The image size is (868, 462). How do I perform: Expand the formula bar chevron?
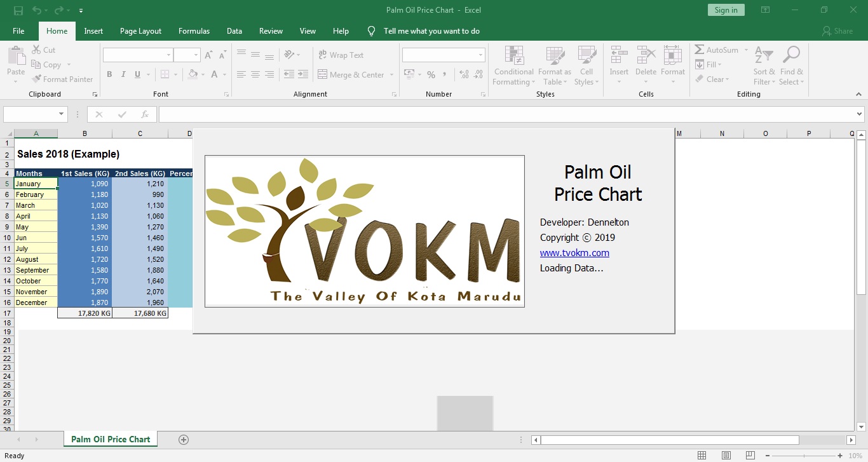(859, 114)
